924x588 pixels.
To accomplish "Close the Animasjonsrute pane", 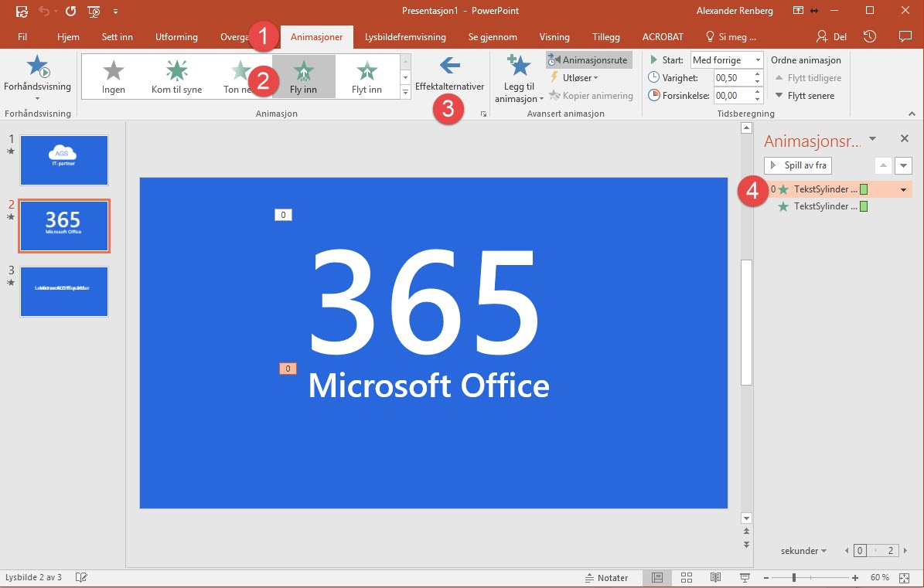I will tap(905, 139).
